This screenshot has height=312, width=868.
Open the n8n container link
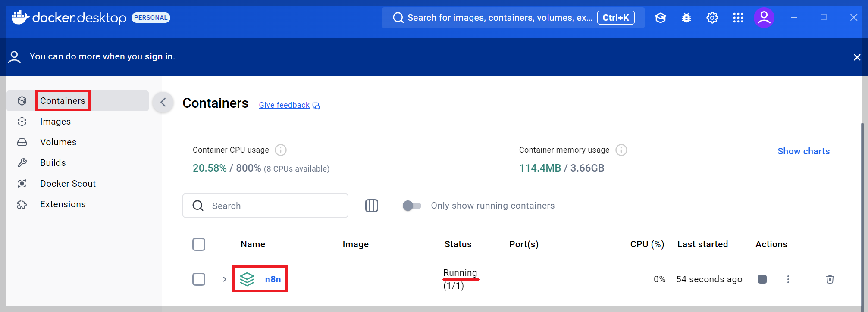(273, 279)
